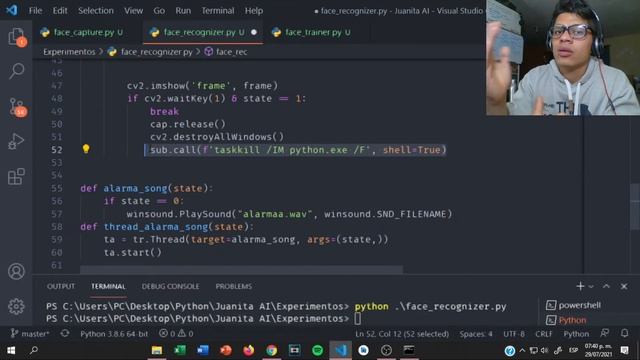This screenshot has height=360, width=640.
Task: Change indentation via Spaces: 4
Action: [x=476, y=334]
